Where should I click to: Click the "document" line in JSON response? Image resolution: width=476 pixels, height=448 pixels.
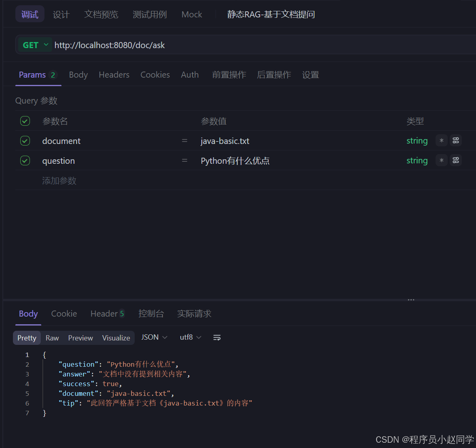116,393
